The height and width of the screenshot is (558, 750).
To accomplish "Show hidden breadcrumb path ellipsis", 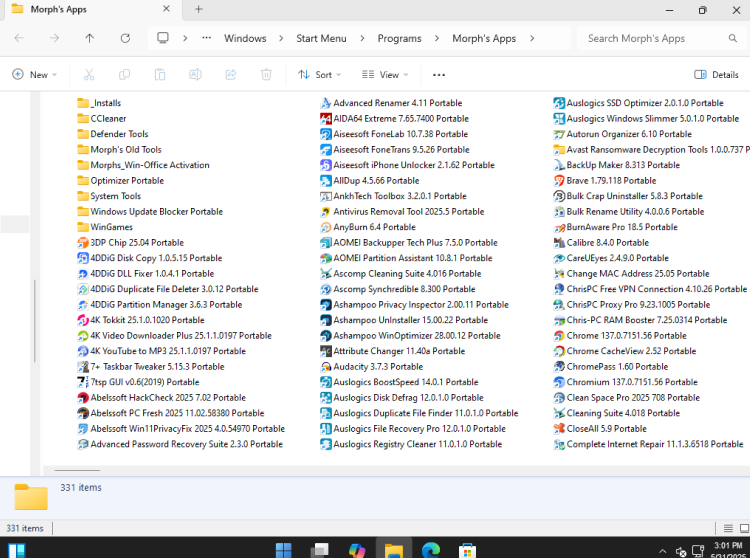I will 207,38.
